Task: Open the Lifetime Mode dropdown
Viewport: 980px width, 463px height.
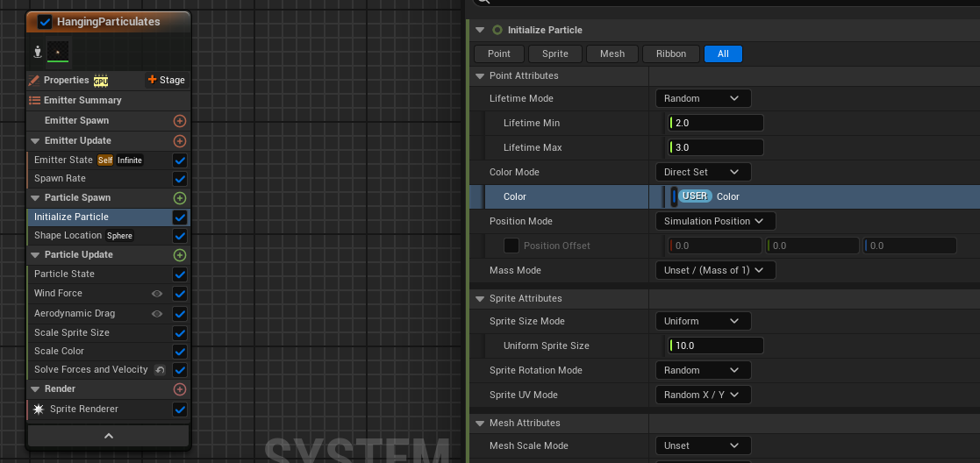Action: coord(703,98)
